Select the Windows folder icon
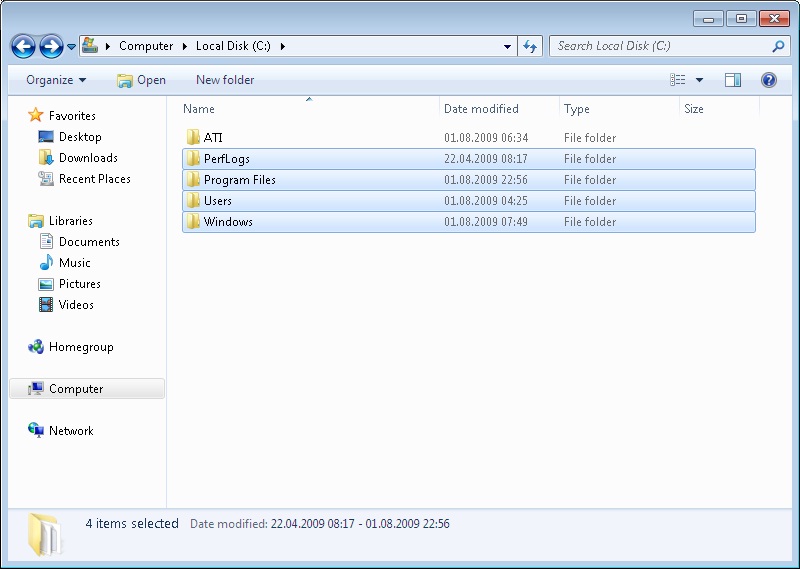The height and width of the screenshot is (569, 800). [193, 221]
